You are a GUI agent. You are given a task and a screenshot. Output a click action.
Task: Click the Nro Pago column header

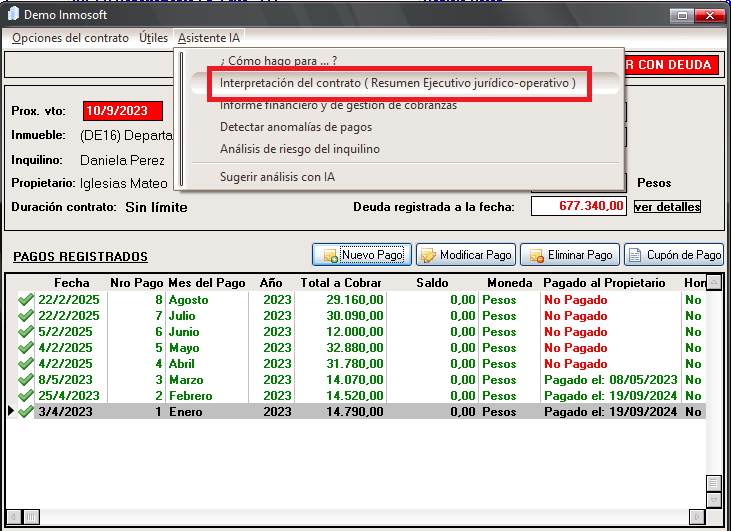pos(137,283)
